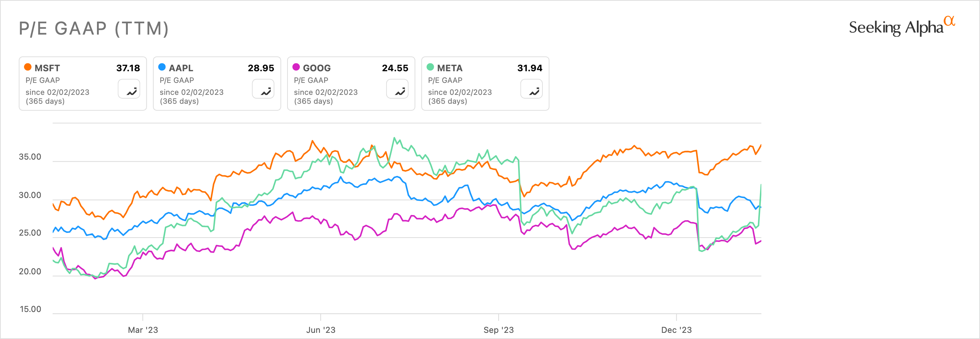Click the blue AAPL color dot
This screenshot has height=339, width=980.
[162, 67]
